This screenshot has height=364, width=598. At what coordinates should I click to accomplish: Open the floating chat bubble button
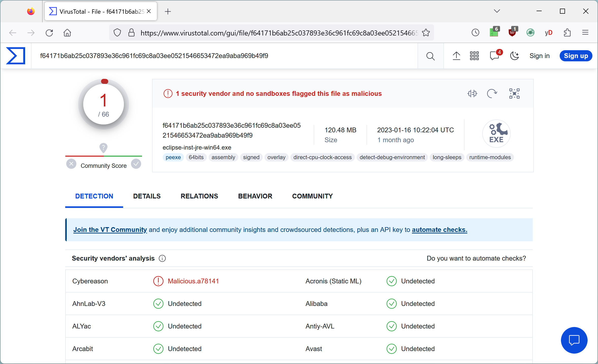click(x=574, y=340)
